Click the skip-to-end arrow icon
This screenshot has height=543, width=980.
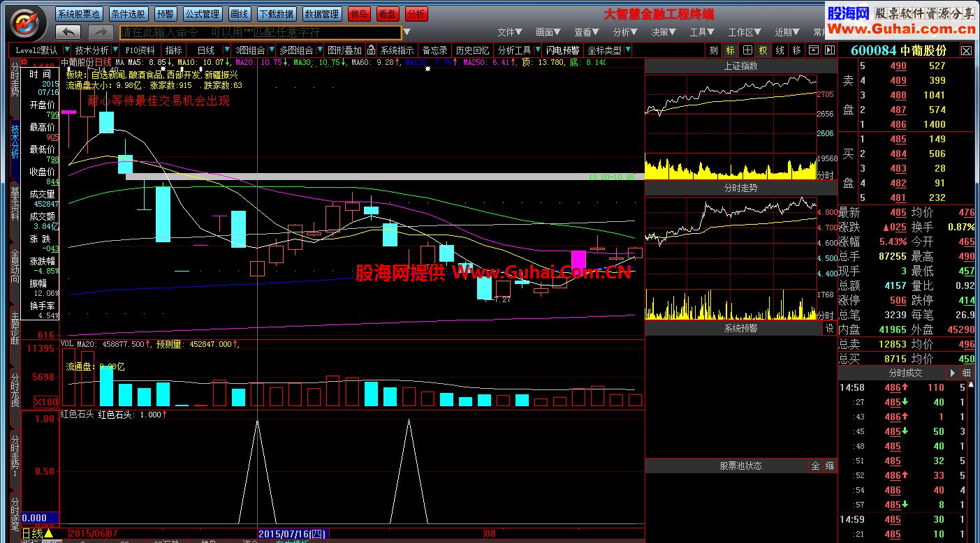point(829,50)
